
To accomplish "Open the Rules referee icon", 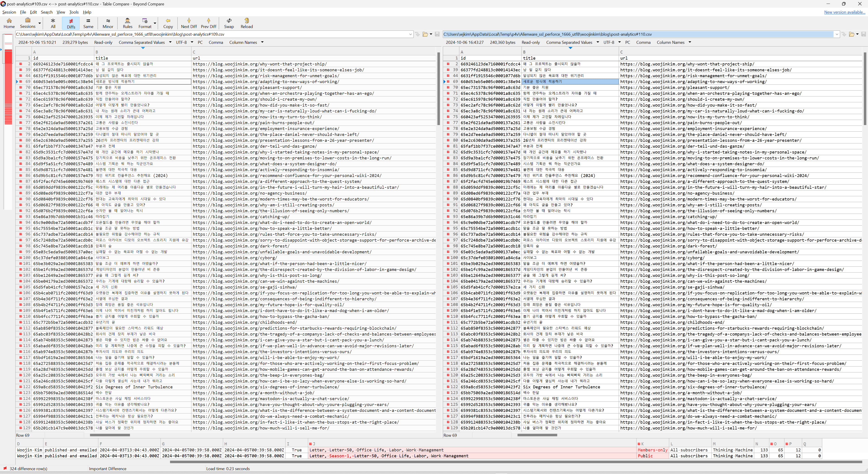I will coord(127,23).
